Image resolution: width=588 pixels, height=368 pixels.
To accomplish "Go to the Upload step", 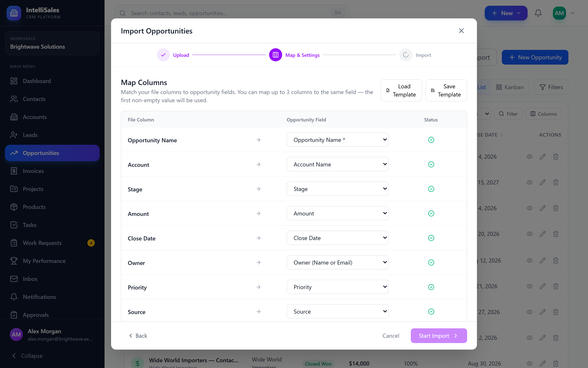I will pos(173,55).
